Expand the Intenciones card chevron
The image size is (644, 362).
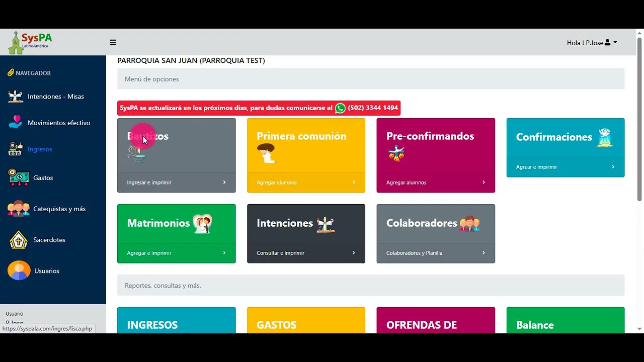pyautogui.click(x=354, y=253)
